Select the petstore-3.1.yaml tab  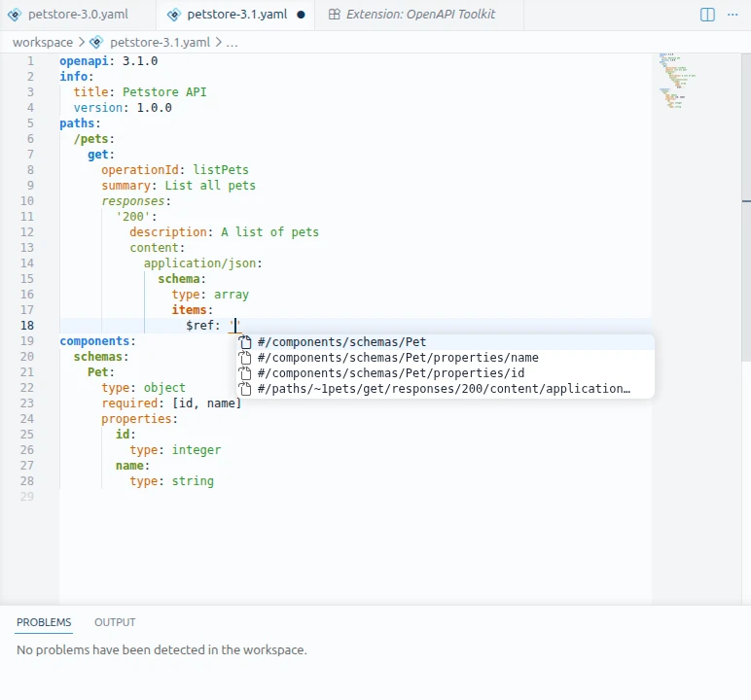(x=235, y=15)
